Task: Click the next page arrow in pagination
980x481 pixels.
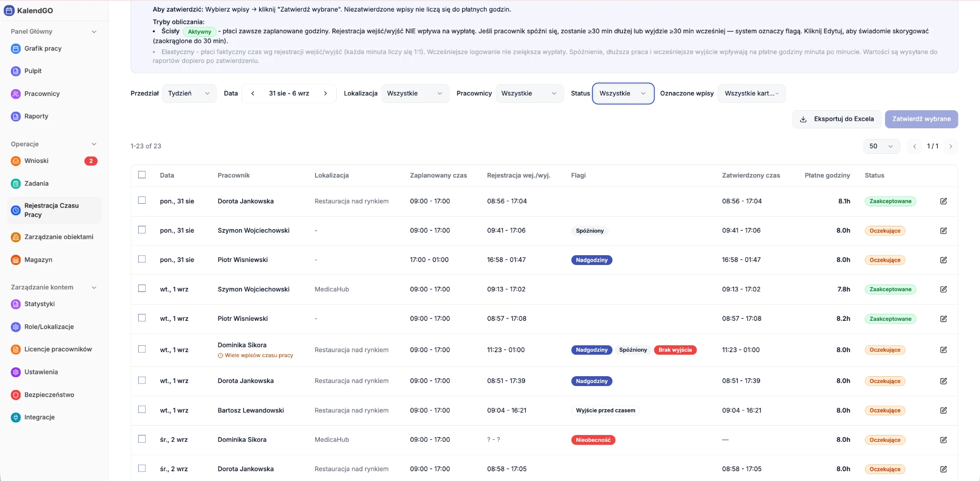Action: click(951, 146)
